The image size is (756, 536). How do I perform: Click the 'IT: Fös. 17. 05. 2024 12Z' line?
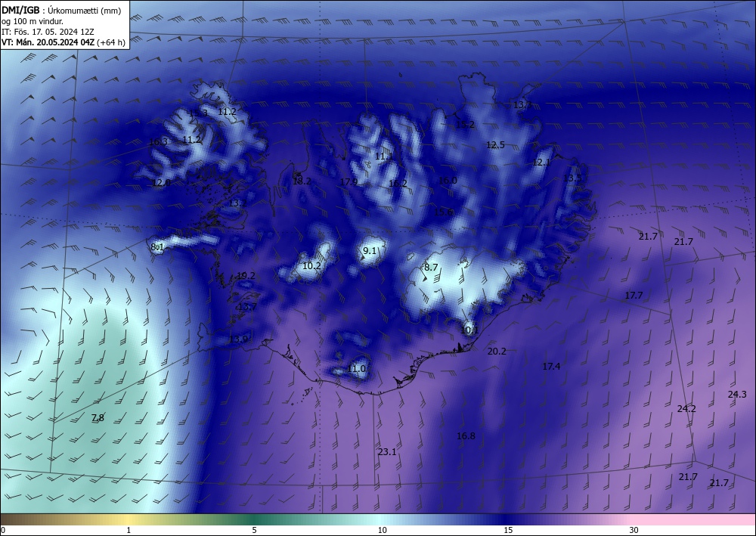[48, 32]
